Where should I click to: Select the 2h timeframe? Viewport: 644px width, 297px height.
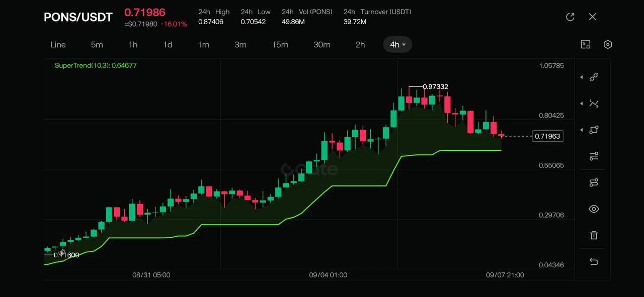pos(360,45)
